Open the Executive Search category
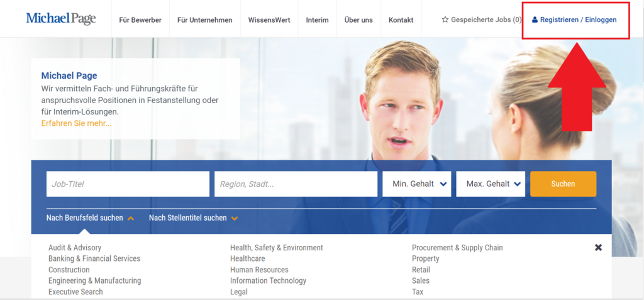 (75, 292)
